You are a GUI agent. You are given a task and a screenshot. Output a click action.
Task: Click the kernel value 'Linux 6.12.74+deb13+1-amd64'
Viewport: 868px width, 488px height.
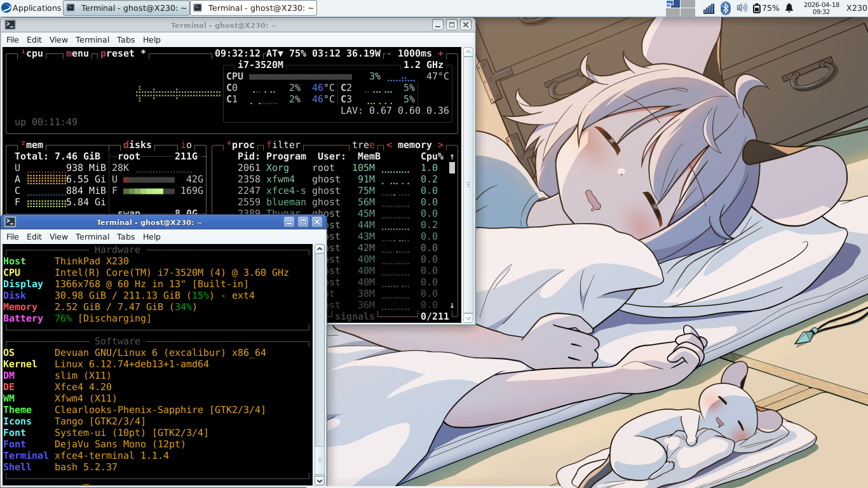pyautogui.click(x=132, y=364)
